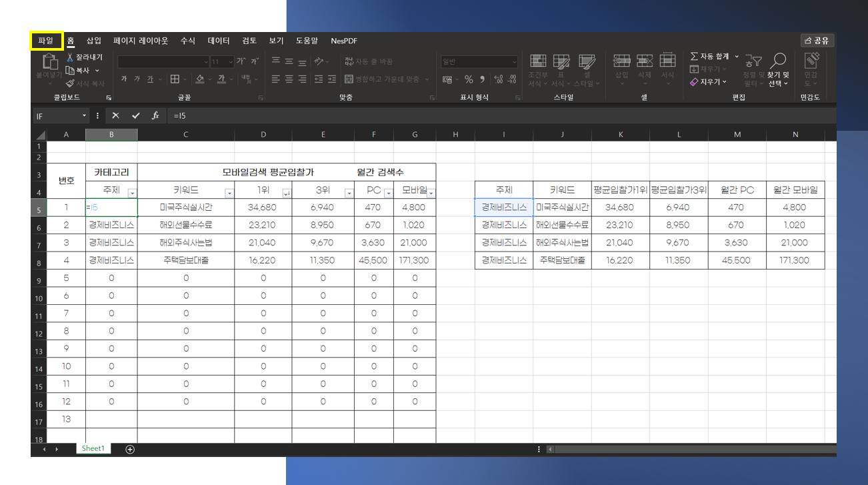Decrease font size with the smaller 가 icon
This screenshot has width=868, height=485.
point(254,61)
